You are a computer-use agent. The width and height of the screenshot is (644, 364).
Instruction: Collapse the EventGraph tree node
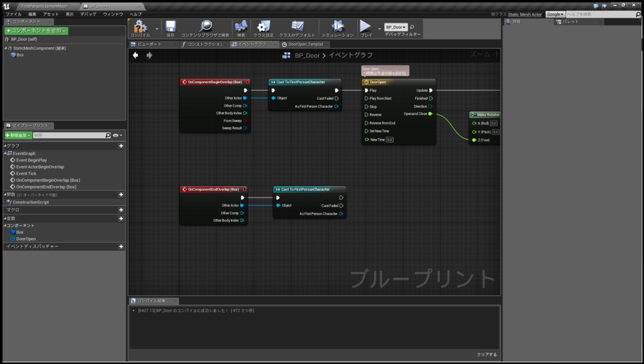coord(5,153)
